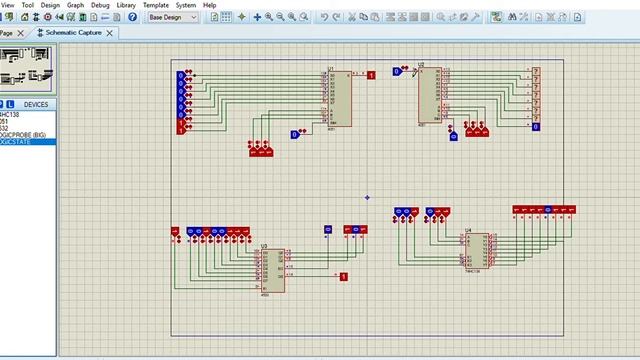Click the Redraw Display icon
640x360 pixels.
(x=214, y=17)
